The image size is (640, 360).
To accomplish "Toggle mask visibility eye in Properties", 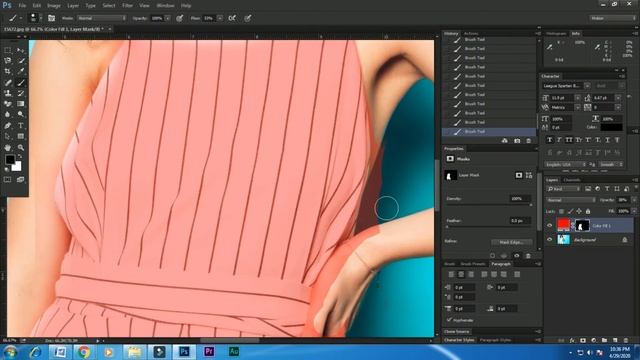I will (x=517, y=256).
